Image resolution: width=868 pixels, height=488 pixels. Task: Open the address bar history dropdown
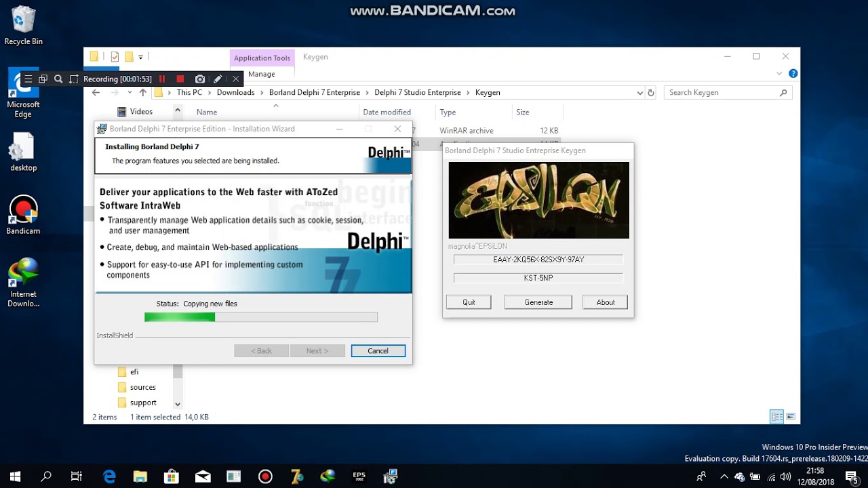tap(639, 93)
